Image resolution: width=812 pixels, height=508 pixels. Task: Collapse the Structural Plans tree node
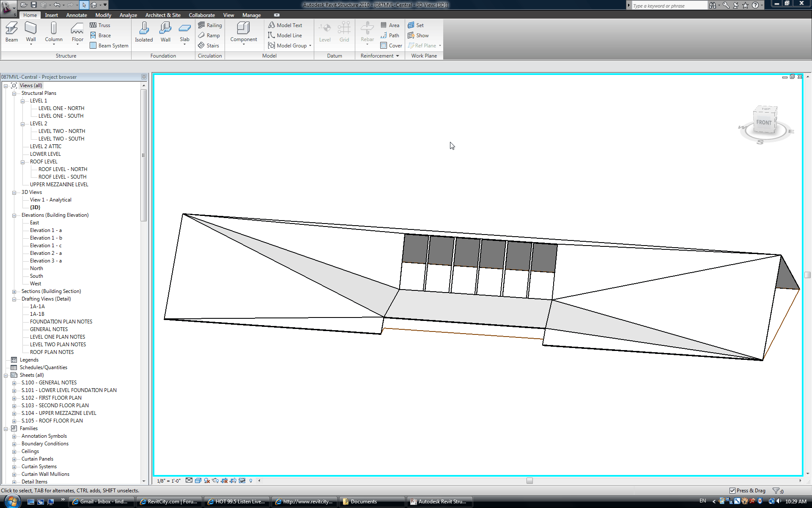[14, 94]
